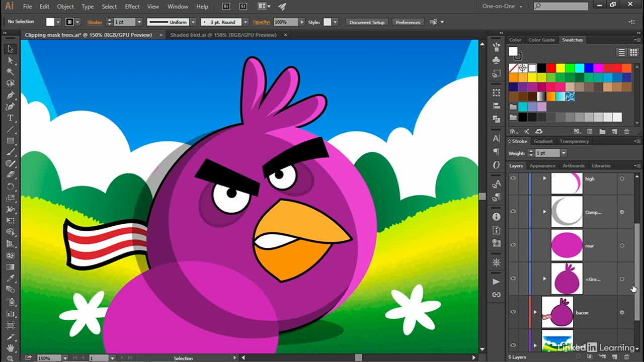The image size is (644, 362).
Task: Expand the 'Comp...' sublayer
Action: (x=544, y=212)
